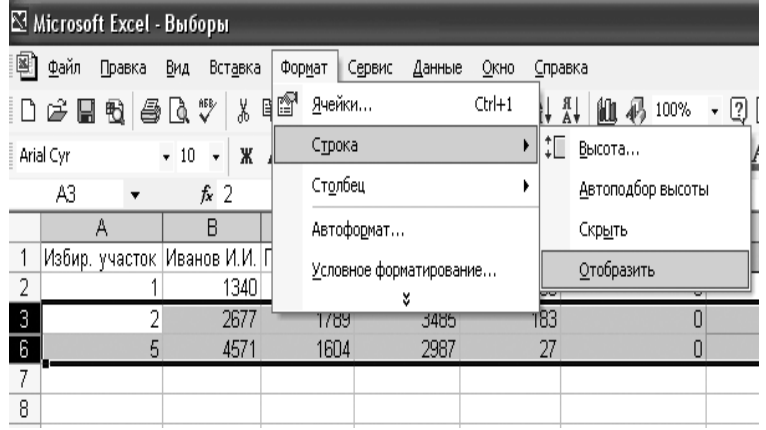
Task: Select row 3 header
Action: (24, 319)
